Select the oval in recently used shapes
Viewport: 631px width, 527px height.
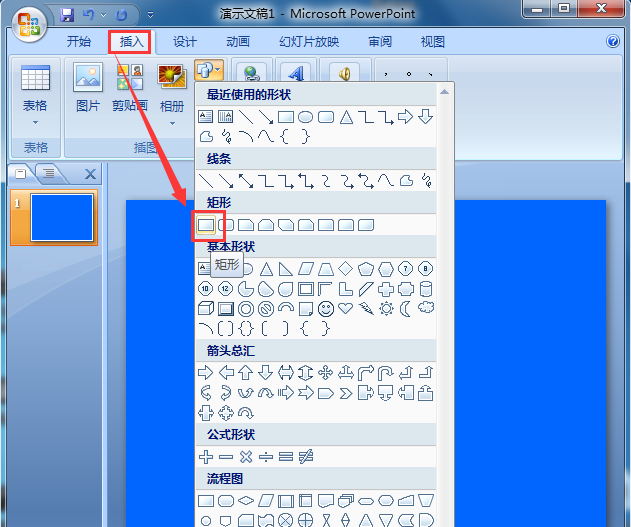tap(306, 117)
